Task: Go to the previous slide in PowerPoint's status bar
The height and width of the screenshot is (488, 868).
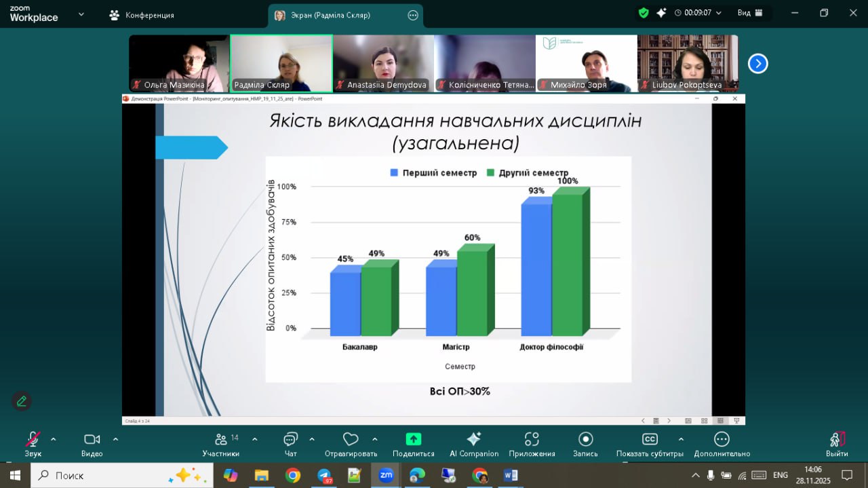Action: (642, 421)
